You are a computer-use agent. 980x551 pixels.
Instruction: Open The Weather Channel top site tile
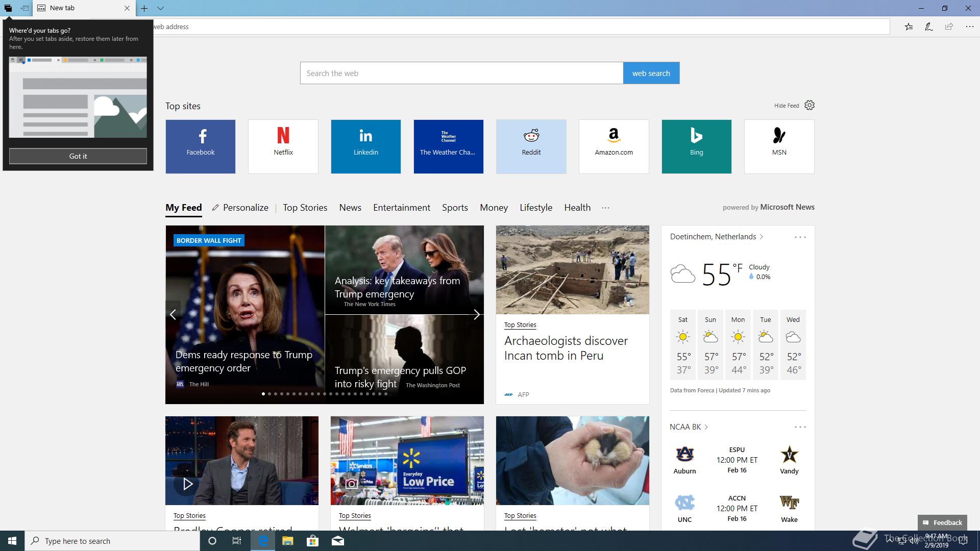coord(449,146)
